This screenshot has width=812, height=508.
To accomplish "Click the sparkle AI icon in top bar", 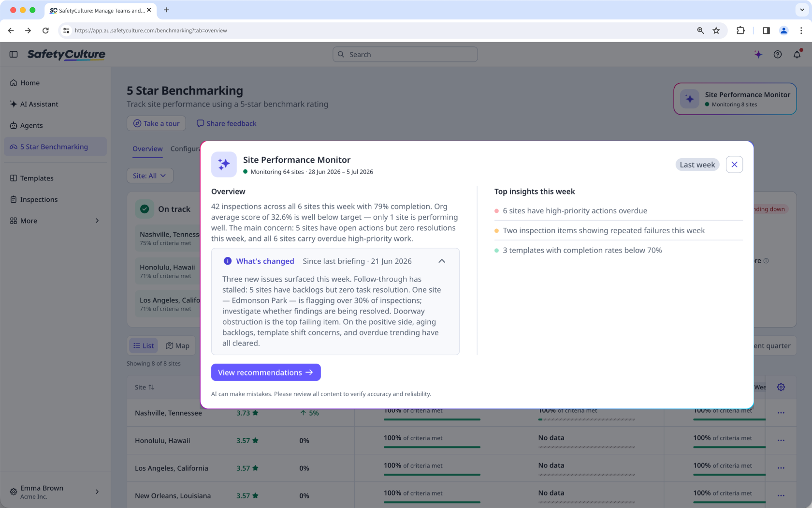I will (x=758, y=54).
